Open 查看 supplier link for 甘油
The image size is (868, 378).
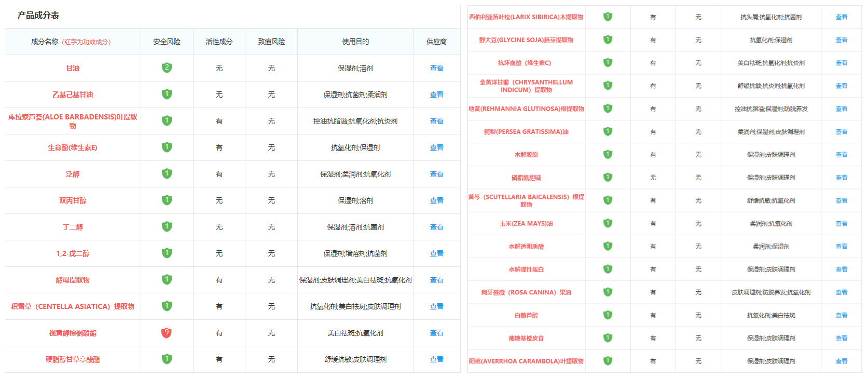[436, 68]
